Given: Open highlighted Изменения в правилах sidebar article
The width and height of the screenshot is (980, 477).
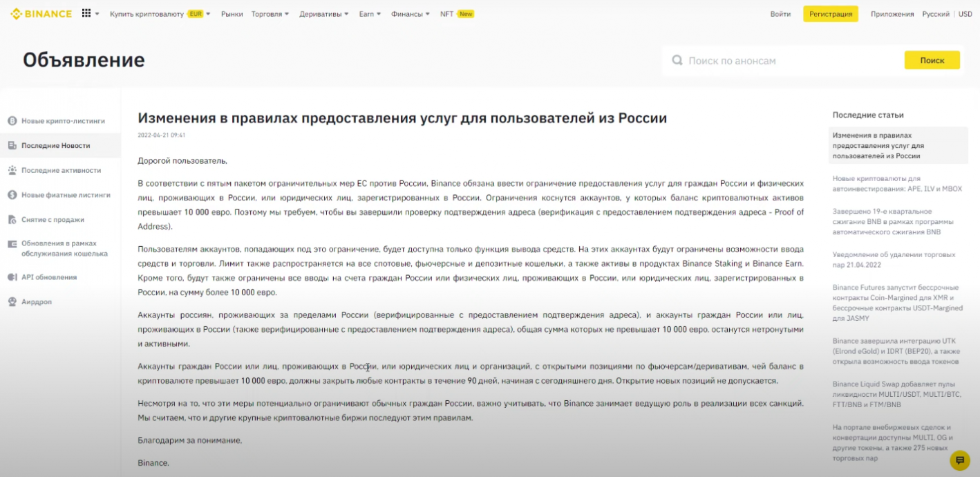Looking at the screenshot, I should tap(898, 146).
